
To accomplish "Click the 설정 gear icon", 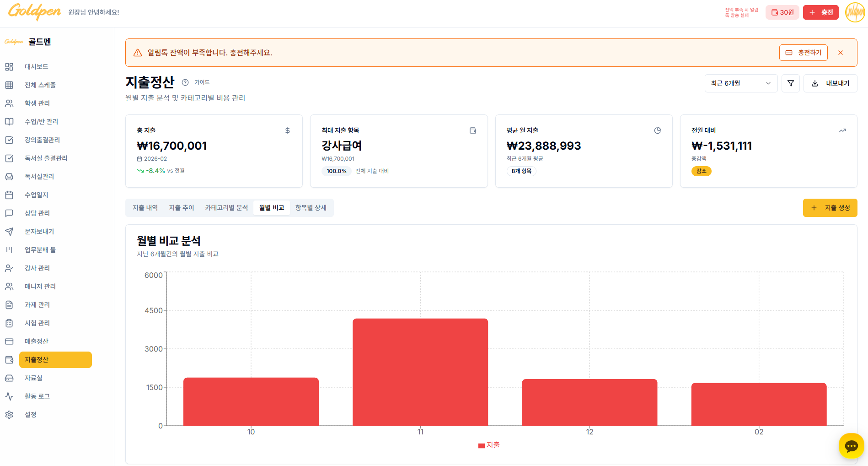I will 9,415.
